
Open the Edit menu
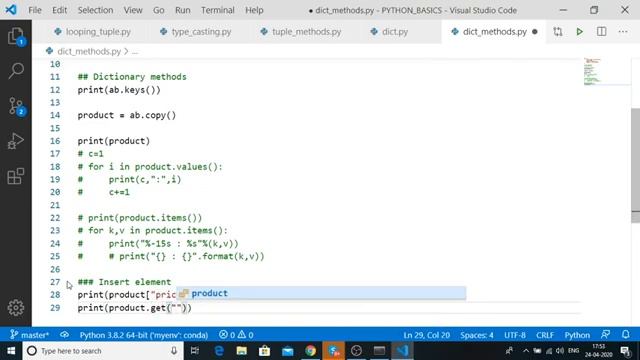click(x=59, y=10)
